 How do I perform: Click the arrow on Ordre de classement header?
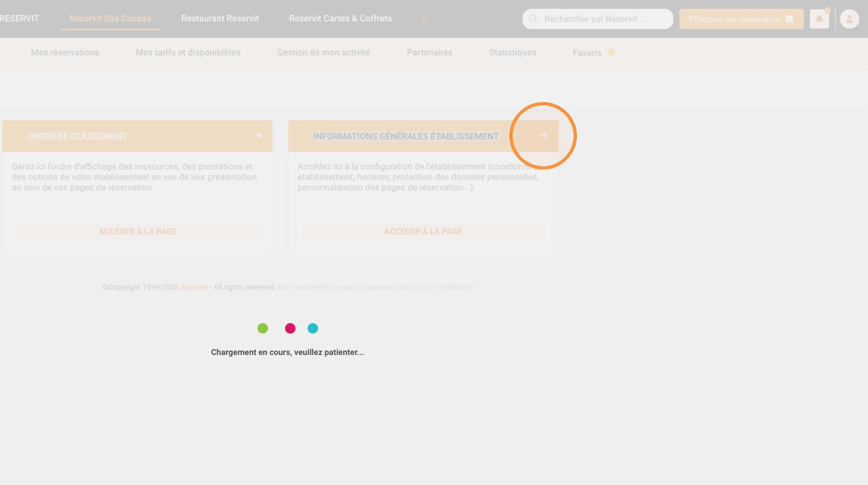(257, 136)
